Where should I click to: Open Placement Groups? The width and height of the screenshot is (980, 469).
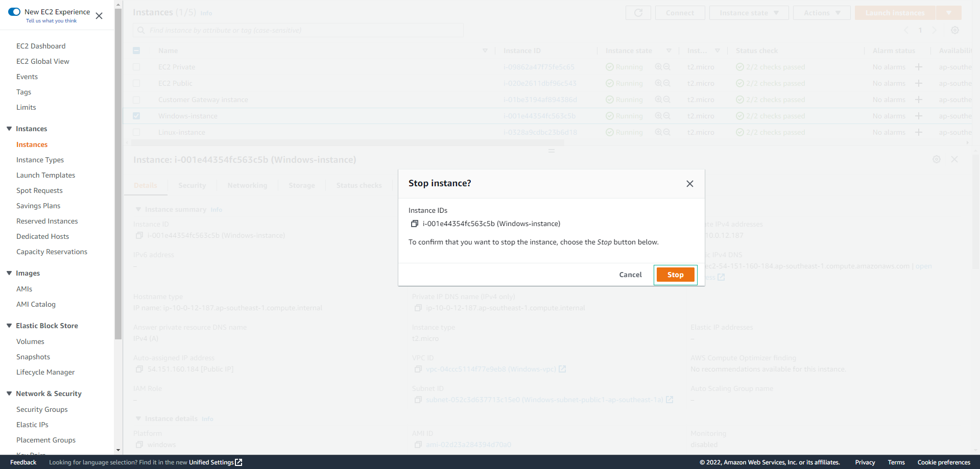46,440
